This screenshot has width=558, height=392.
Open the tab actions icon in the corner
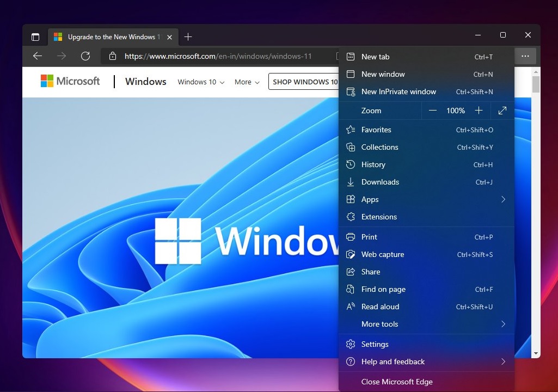(x=35, y=36)
